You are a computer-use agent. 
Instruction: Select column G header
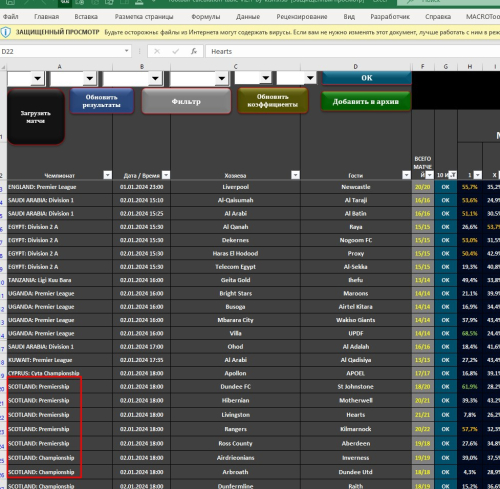[x=446, y=67]
